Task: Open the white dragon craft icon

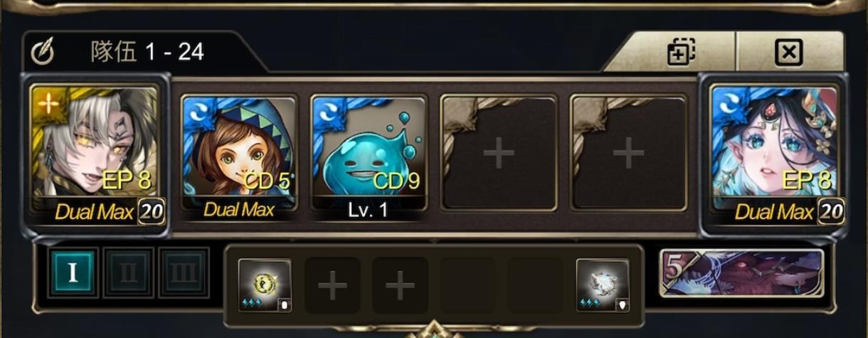Action: (603, 285)
